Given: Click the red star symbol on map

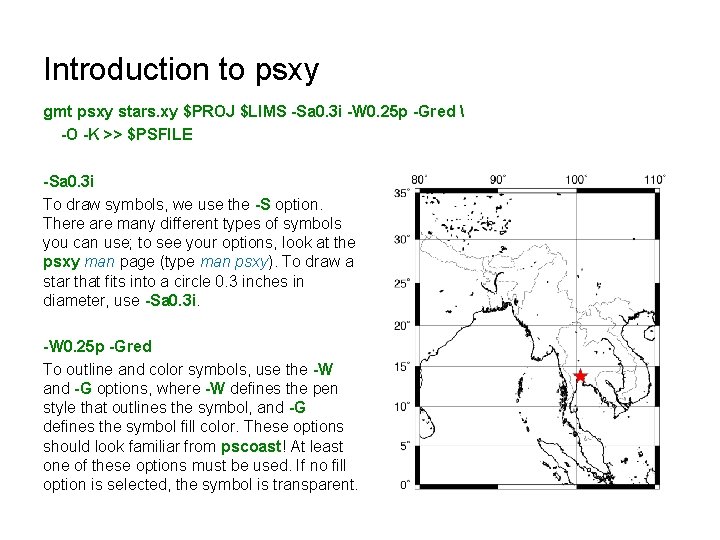Looking at the screenshot, I should pyautogui.click(x=580, y=376).
